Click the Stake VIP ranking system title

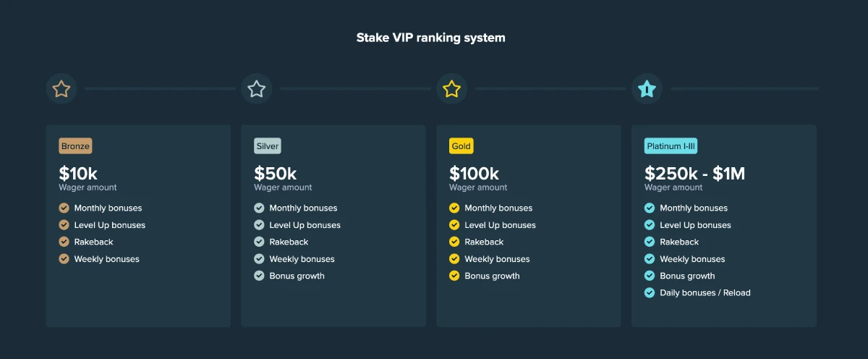click(431, 38)
